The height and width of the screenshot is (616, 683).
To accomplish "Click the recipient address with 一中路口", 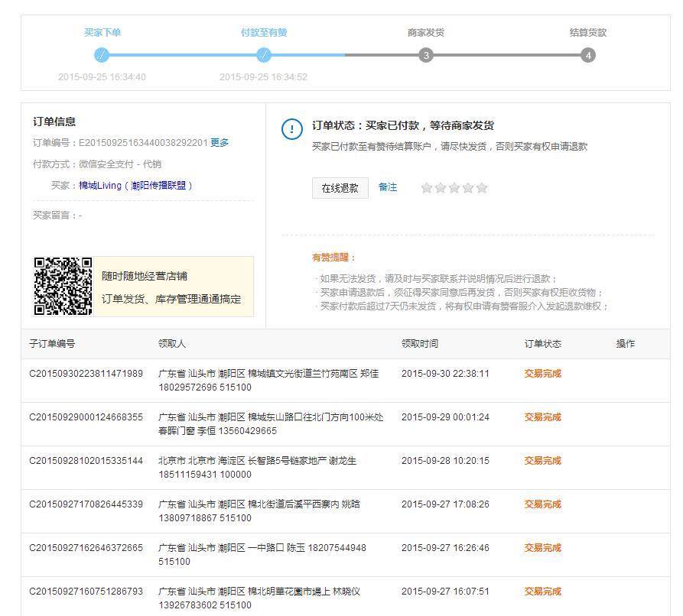I will (262, 555).
